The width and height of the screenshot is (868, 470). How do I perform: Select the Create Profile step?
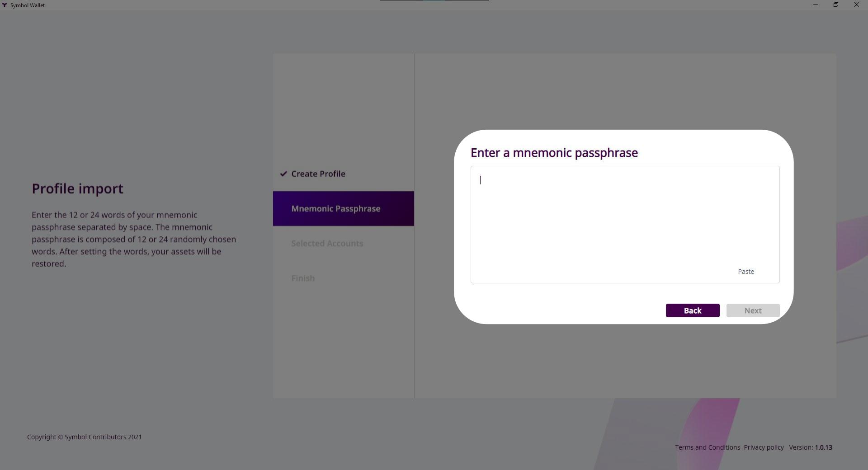coord(318,174)
